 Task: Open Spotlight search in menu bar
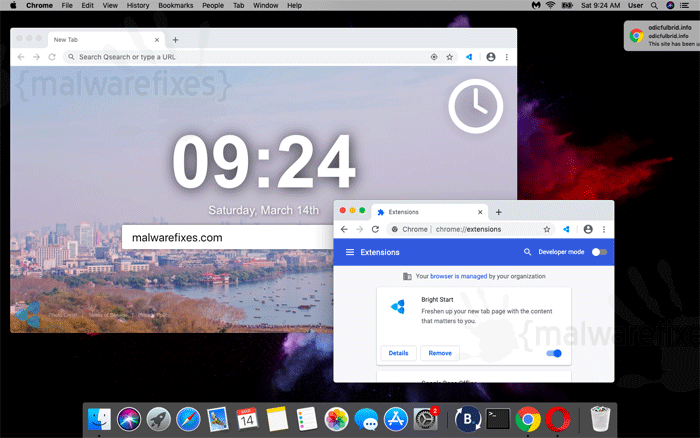(654, 5)
